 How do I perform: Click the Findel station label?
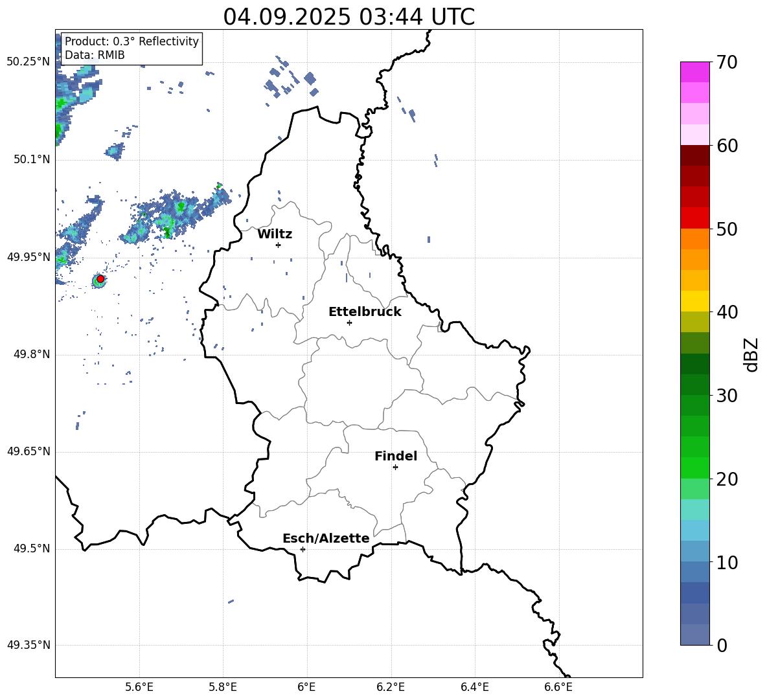point(396,456)
